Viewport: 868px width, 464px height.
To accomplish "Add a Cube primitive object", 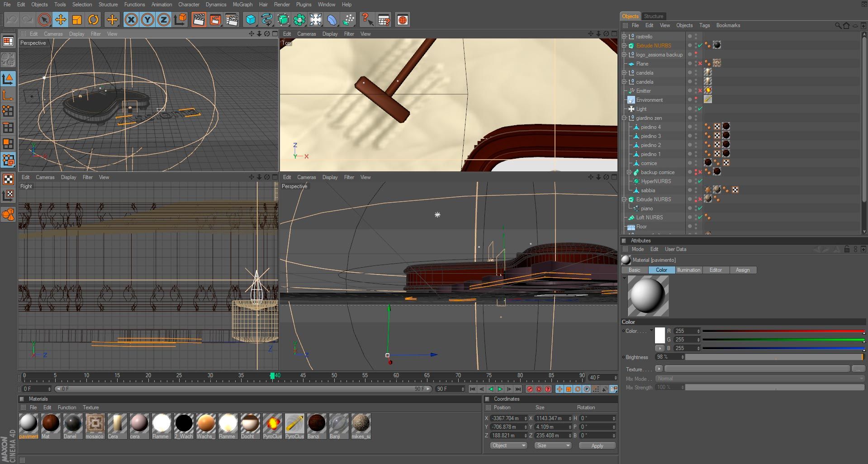I will coord(250,19).
